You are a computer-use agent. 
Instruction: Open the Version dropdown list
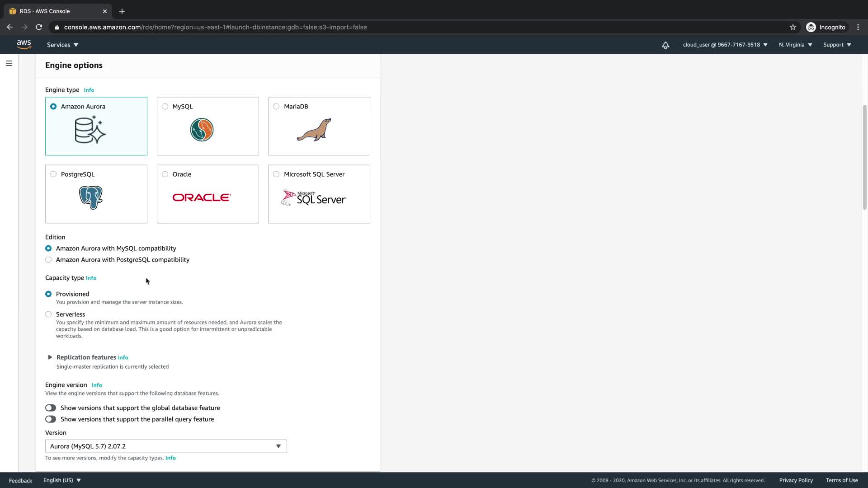coord(166,446)
